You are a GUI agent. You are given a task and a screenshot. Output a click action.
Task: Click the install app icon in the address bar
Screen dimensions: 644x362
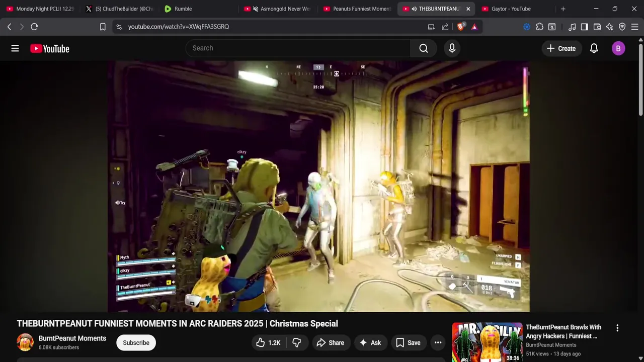click(x=431, y=27)
